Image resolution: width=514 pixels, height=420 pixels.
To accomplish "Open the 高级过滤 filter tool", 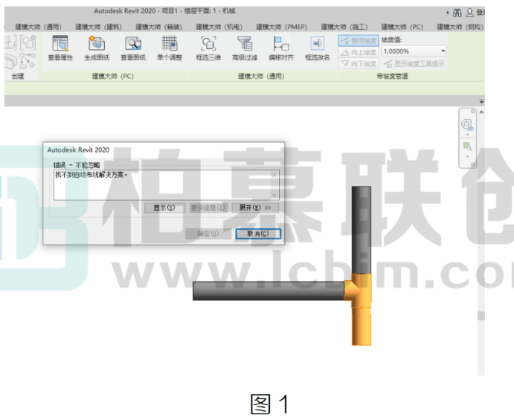I will tap(245, 48).
